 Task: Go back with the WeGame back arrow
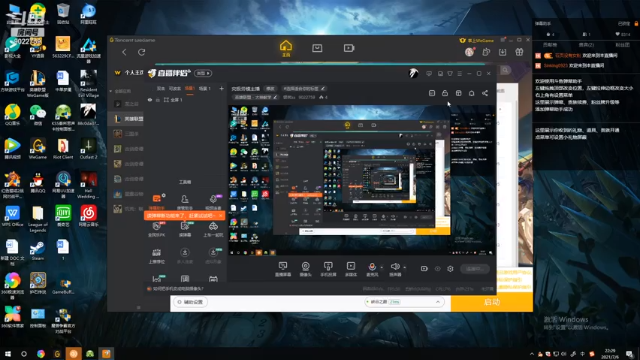tap(124, 52)
